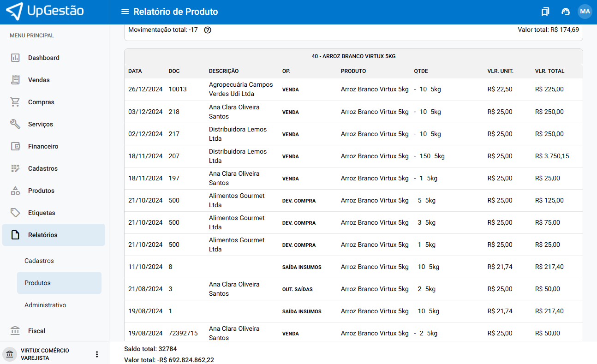
Task: Expand the Vendas menu
Action: point(39,80)
